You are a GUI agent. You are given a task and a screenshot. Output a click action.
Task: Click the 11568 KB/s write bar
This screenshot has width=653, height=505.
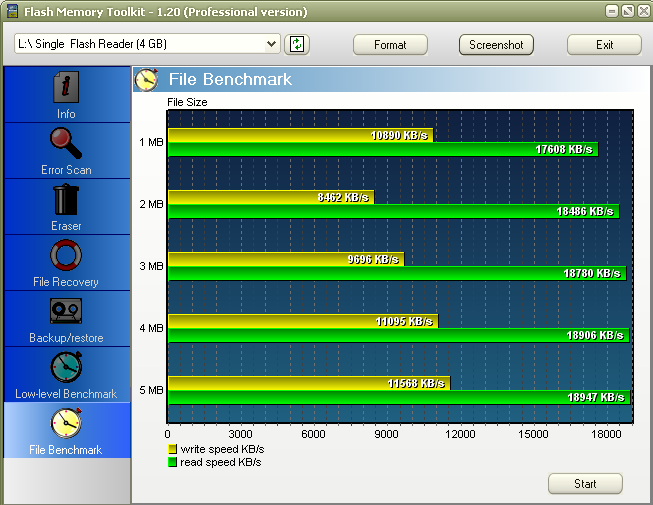(x=309, y=383)
